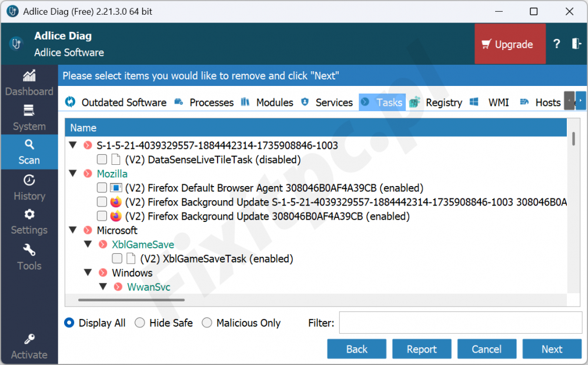
Task: Collapse the Mozilla tree node
Action: [x=73, y=174]
